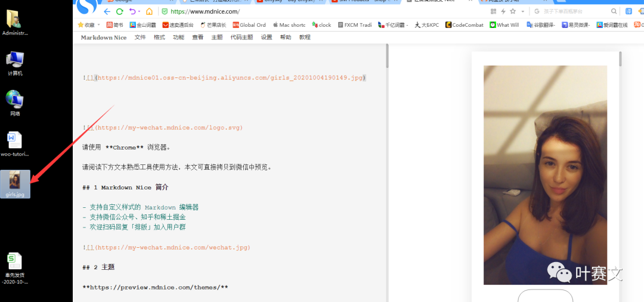The height and width of the screenshot is (302, 644).
Task: Bookmark page with the star icon
Action: coord(513,11)
